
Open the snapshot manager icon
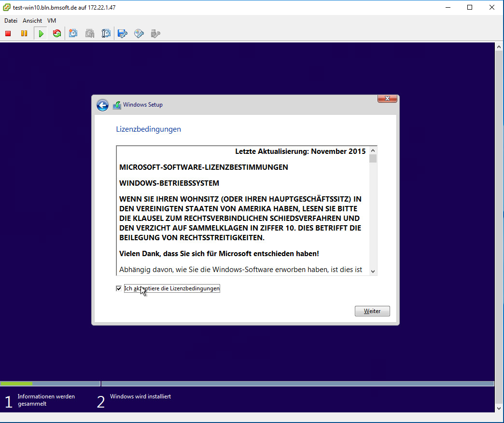click(106, 33)
